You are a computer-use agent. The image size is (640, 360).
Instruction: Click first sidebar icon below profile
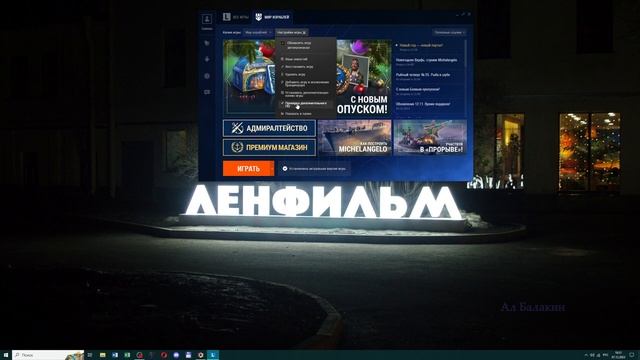(207, 43)
